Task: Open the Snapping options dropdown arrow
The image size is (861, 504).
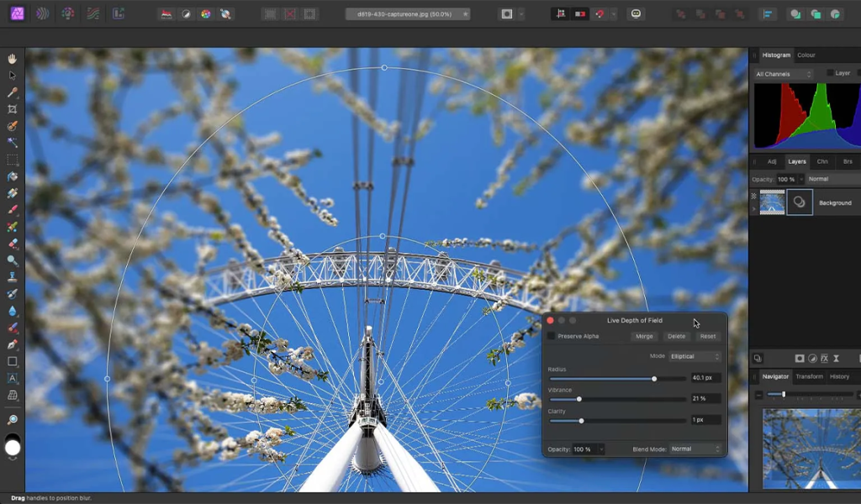Action: [x=614, y=14]
